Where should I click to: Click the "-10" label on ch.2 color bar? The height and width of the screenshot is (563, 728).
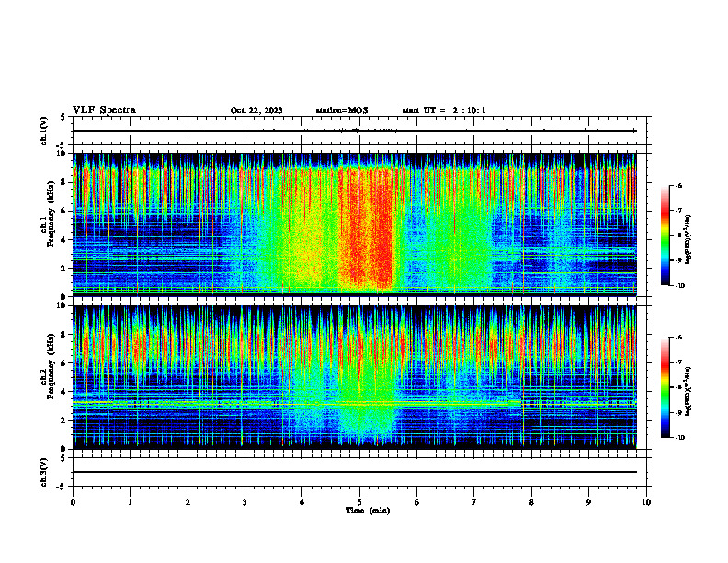(680, 438)
